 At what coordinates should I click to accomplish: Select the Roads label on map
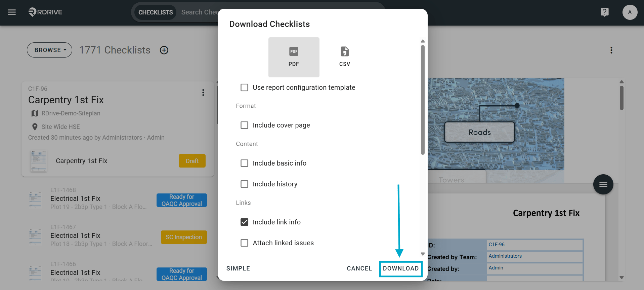click(479, 132)
